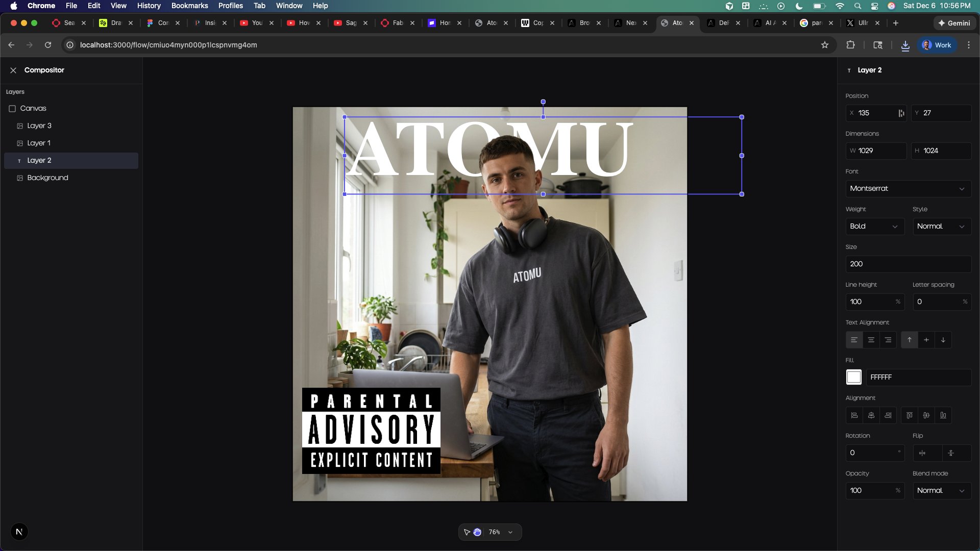This screenshot has height=551, width=980.
Task: Center the text horizontally with Text Alignment
Action: coord(871,340)
